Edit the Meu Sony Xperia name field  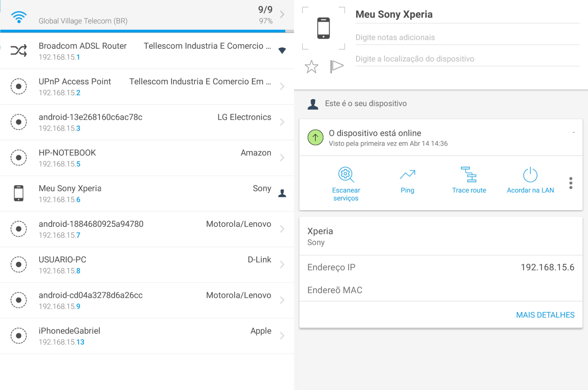click(x=467, y=14)
